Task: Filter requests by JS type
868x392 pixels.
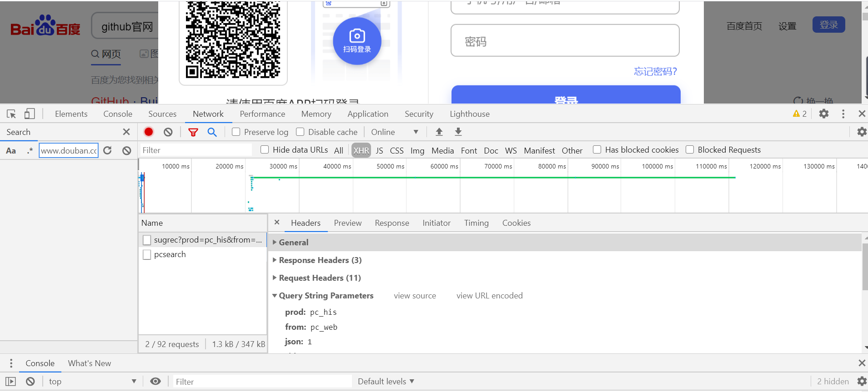Action: pyautogui.click(x=379, y=150)
